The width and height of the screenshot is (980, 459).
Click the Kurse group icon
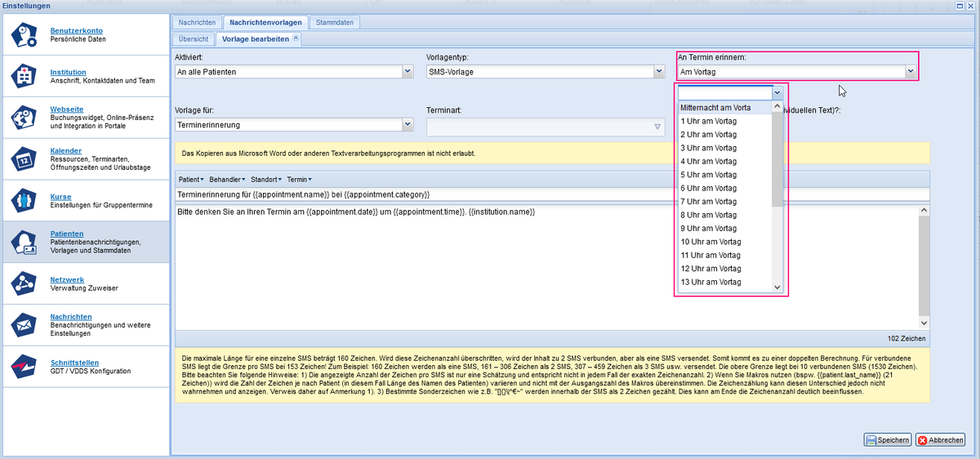(x=24, y=200)
